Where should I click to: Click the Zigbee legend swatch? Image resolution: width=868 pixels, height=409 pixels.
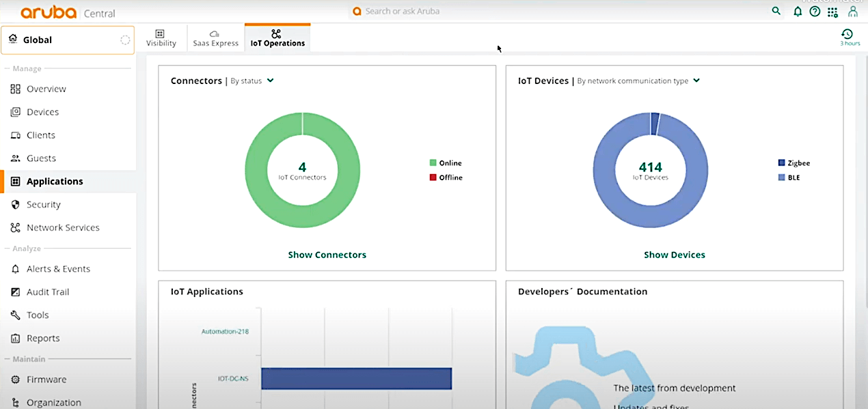pyautogui.click(x=781, y=163)
